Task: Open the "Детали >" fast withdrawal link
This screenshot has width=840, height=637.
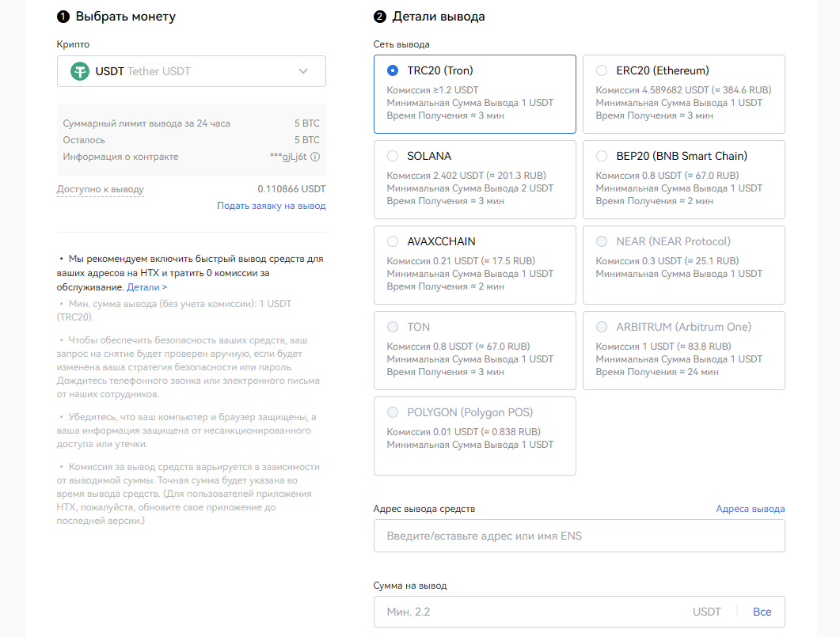Action: [x=146, y=287]
